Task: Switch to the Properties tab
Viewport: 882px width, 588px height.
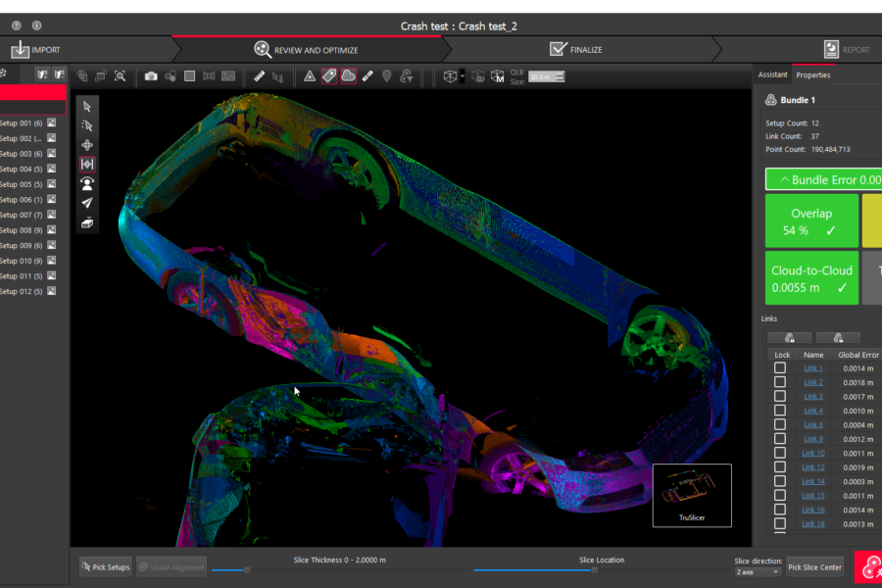Action: 812,74
